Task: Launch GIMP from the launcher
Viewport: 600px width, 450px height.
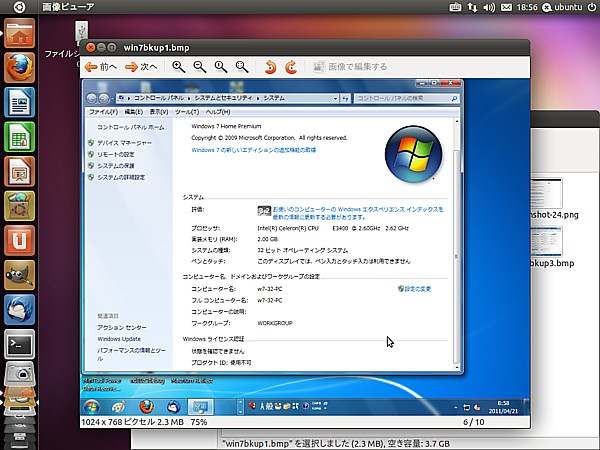Action: coord(20,275)
